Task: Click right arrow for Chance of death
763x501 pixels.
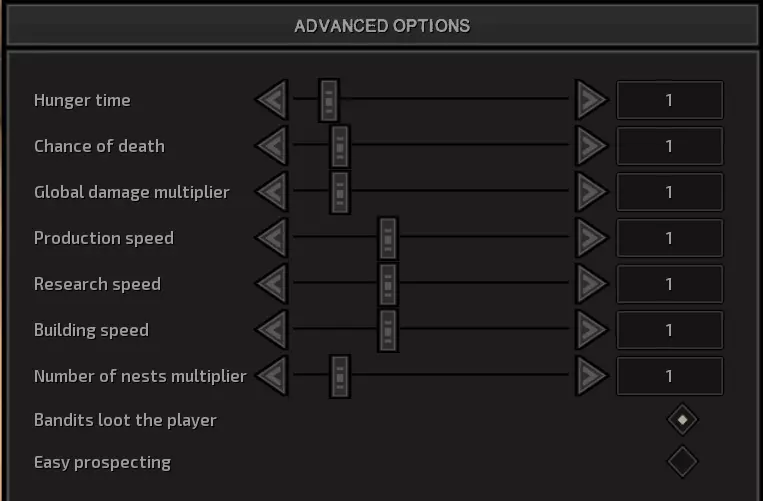Action: [591, 146]
